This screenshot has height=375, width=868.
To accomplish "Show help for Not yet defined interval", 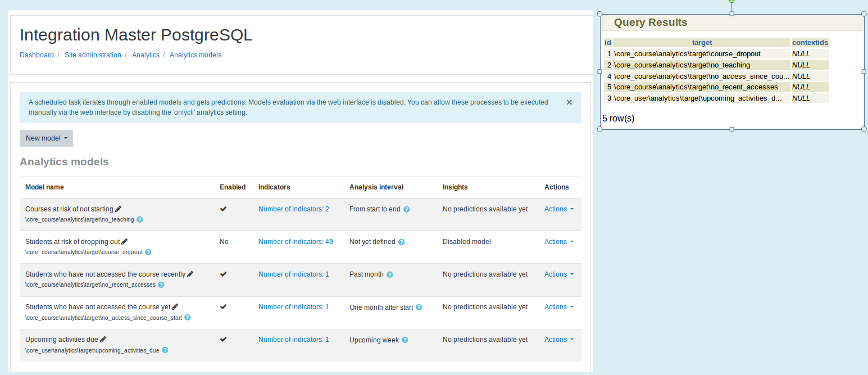I will pyautogui.click(x=402, y=242).
